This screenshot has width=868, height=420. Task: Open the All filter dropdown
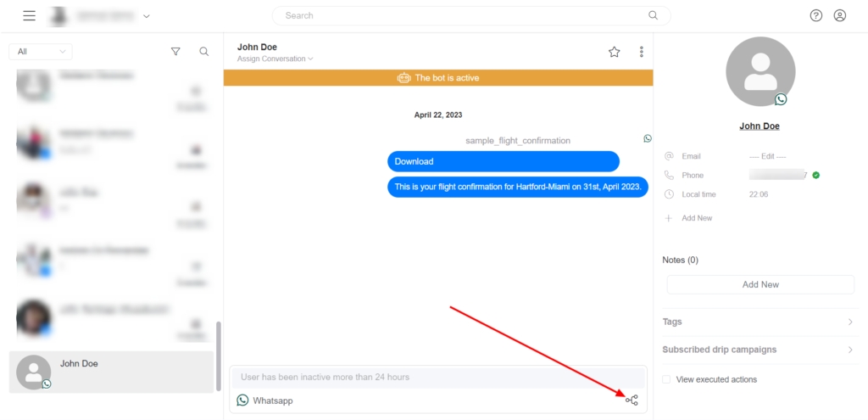[x=41, y=52]
